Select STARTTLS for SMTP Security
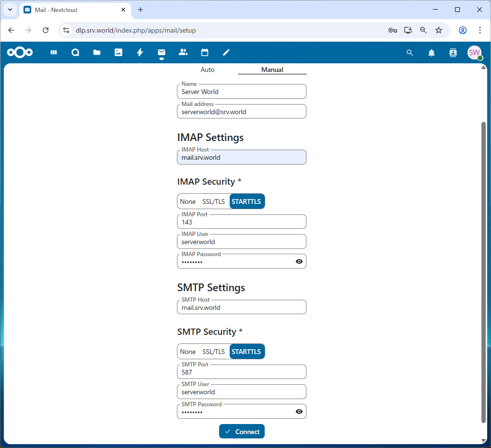Screen dimensions: 491x448 click(247, 352)
